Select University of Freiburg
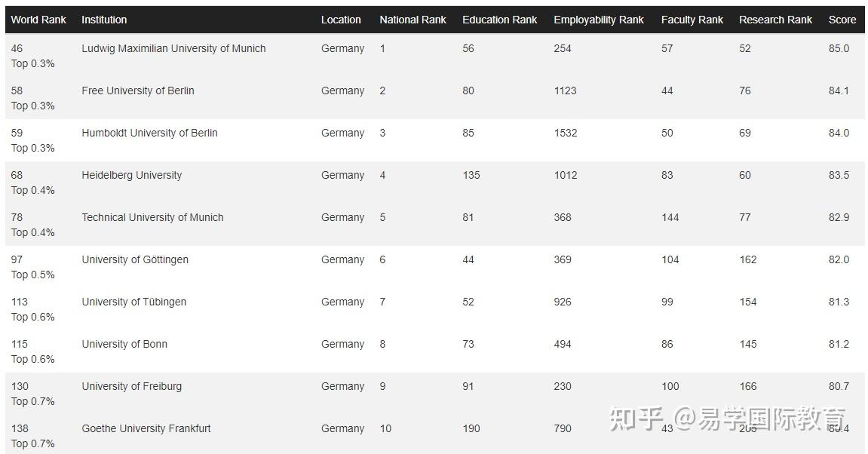The height and width of the screenshot is (454, 868). pos(132,386)
